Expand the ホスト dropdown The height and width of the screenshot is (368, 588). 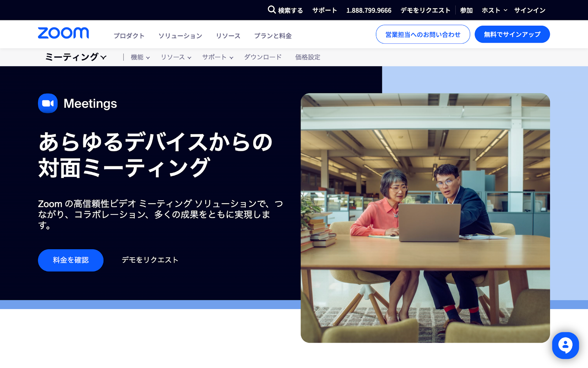(x=494, y=10)
